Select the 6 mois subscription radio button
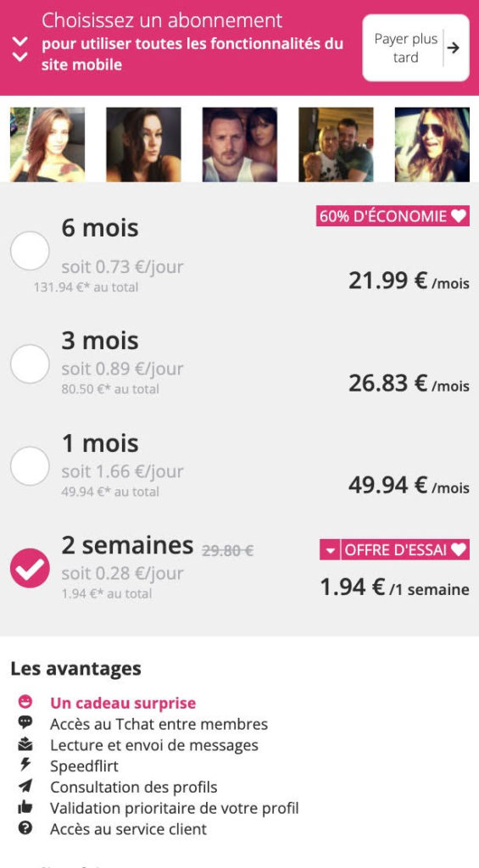479x868 pixels. (30, 251)
